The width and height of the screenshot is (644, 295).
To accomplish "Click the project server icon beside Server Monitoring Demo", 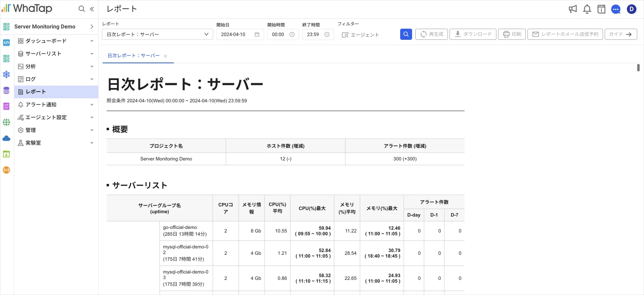I will (x=6, y=27).
